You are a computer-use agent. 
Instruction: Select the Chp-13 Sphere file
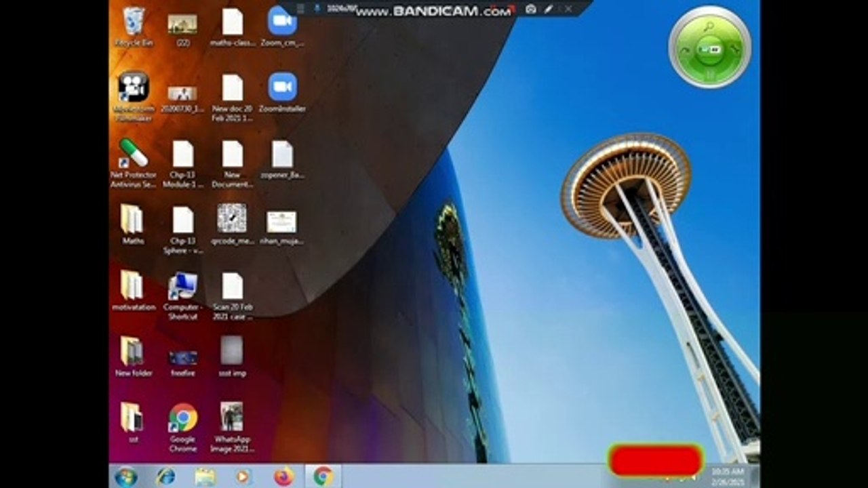click(x=183, y=230)
